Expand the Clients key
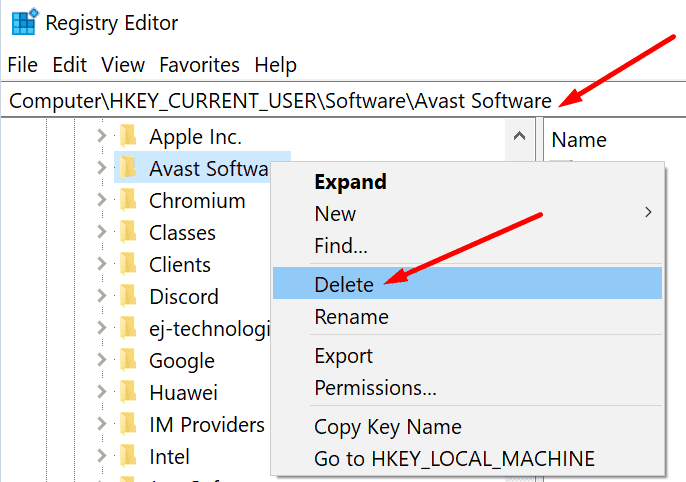 tap(102, 264)
